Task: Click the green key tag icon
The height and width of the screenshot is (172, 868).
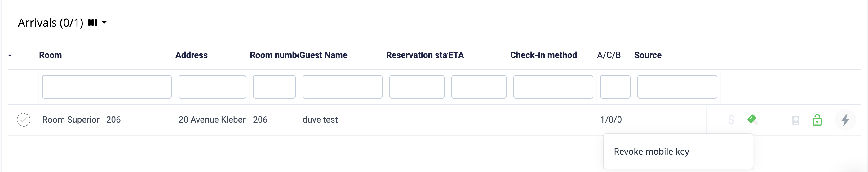Action: click(x=752, y=120)
